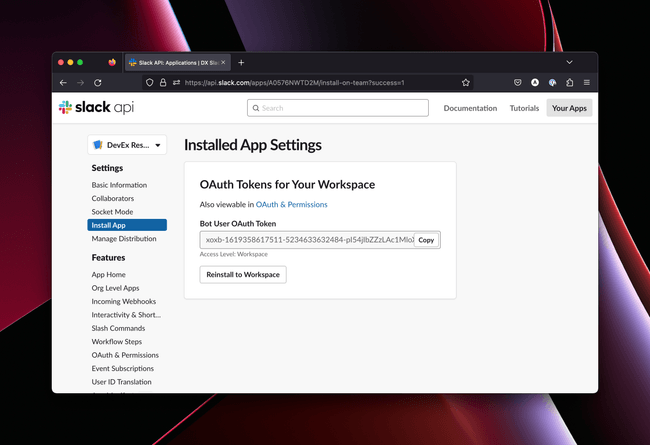
Task: Open Incoming Webhooks feature
Action: (124, 302)
